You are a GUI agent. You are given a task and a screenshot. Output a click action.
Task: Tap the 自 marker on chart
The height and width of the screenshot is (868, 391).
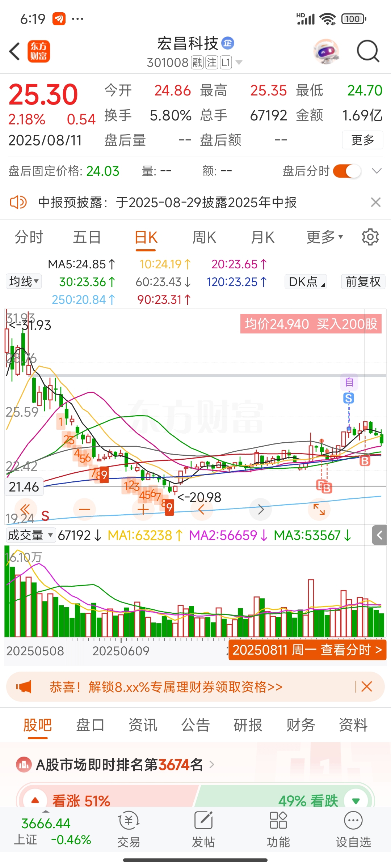coord(349,382)
